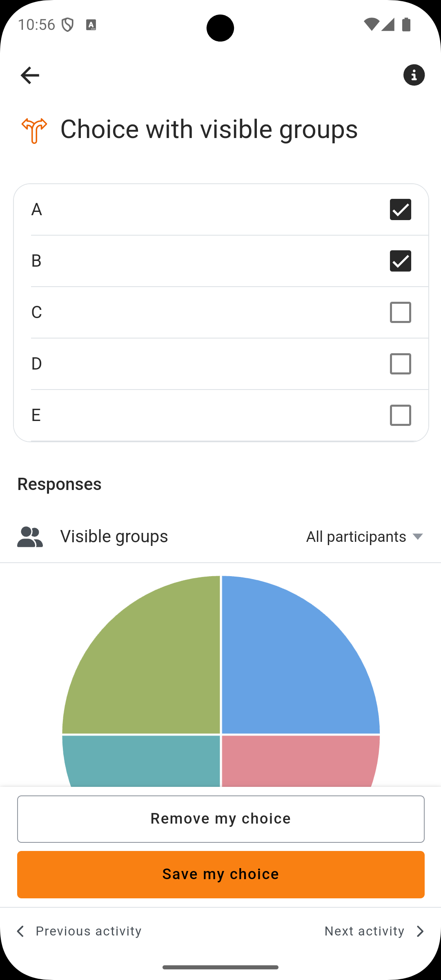Open the activity info icon
The height and width of the screenshot is (980, 441).
click(x=414, y=75)
